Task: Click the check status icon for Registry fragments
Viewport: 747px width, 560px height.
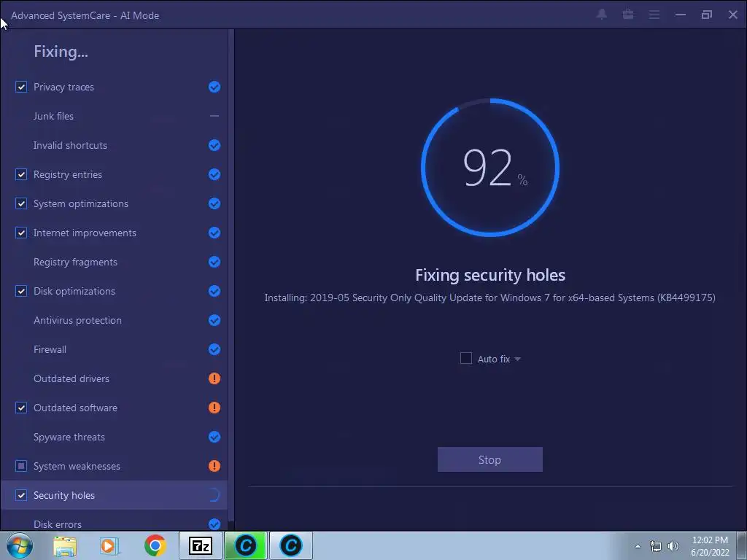Action: [214, 262]
